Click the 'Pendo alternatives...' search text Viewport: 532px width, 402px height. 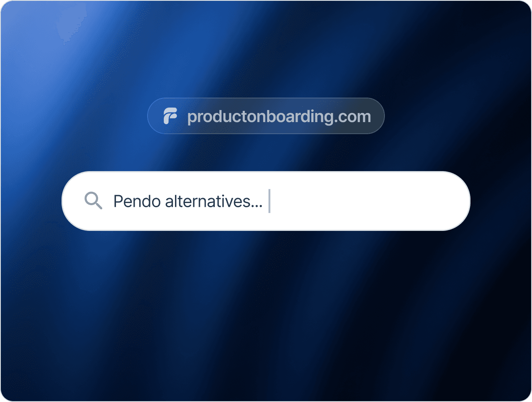pos(188,201)
